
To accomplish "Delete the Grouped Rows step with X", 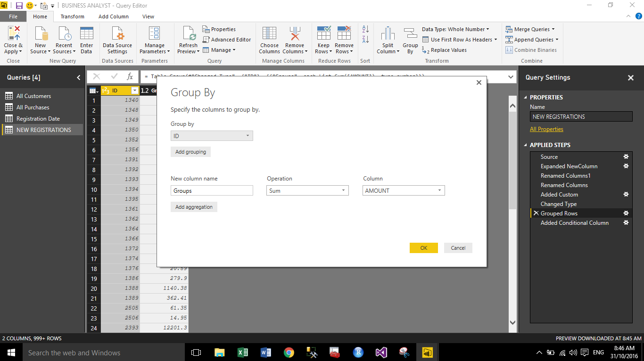I will pyautogui.click(x=536, y=213).
